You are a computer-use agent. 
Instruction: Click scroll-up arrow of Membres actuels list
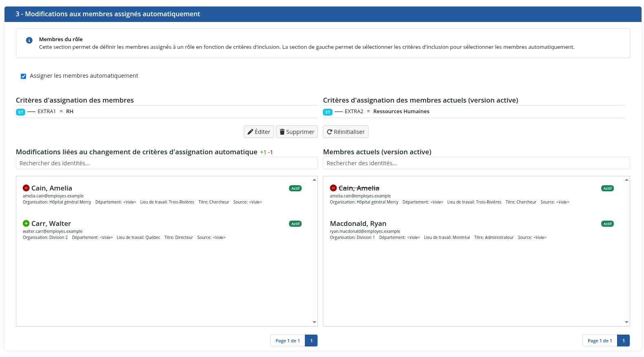tap(626, 180)
